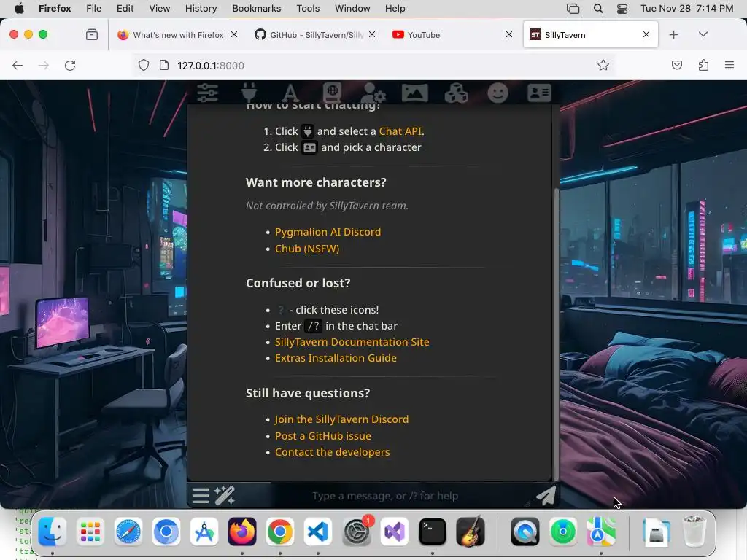Launch Google Chrome from the Dock
Image resolution: width=747 pixels, height=560 pixels.
coord(280,532)
